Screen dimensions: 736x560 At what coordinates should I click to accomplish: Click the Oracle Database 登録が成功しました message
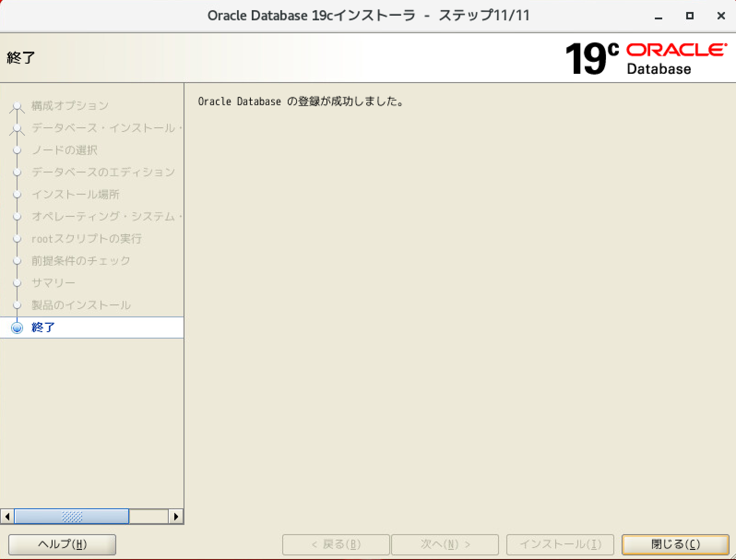[x=301, y=101]
